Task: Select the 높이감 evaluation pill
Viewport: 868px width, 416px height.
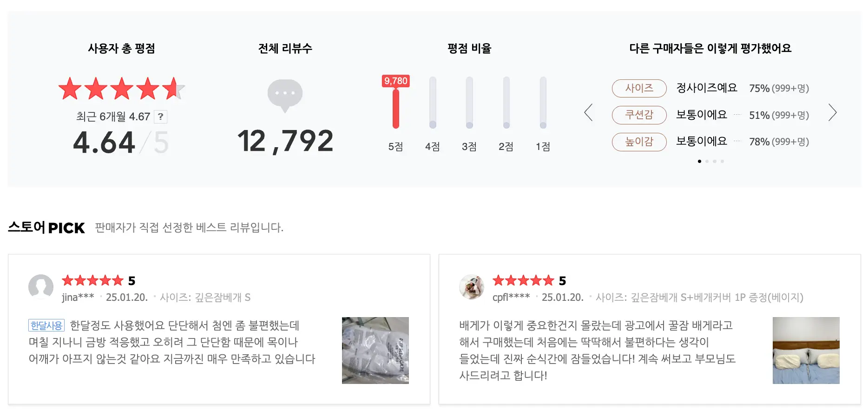Action: pos(639,142)
